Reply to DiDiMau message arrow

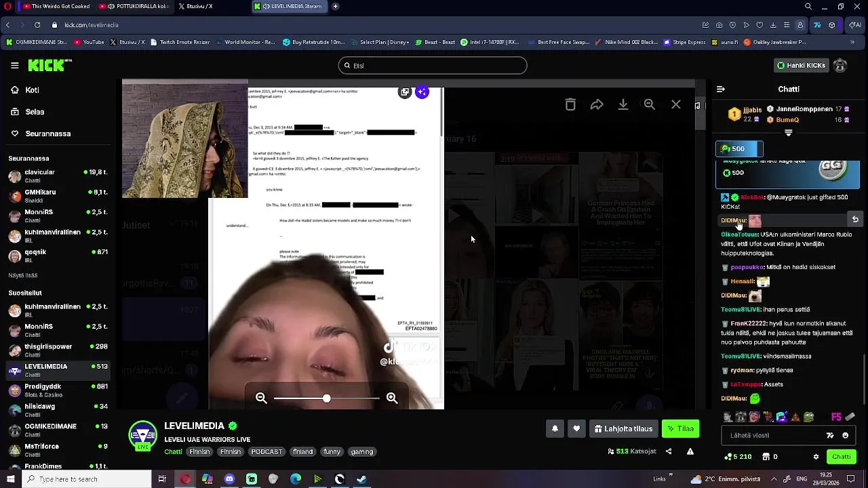(x=855, y=220)
